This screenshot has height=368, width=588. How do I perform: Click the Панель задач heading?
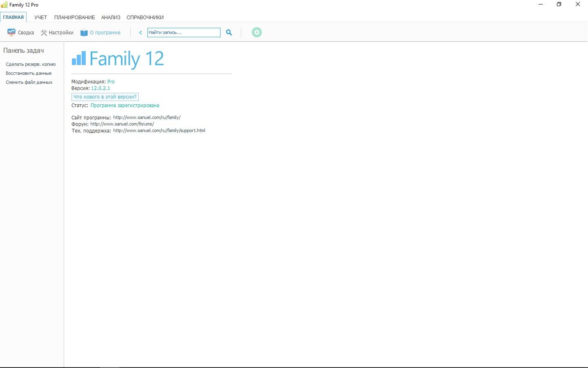[x=24, y=50]
